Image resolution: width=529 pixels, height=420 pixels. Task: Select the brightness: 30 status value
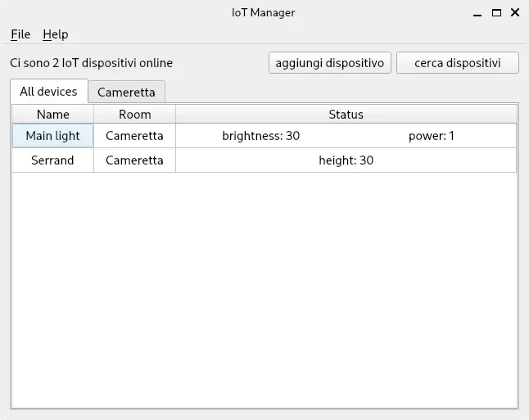(x=260, y=136)
